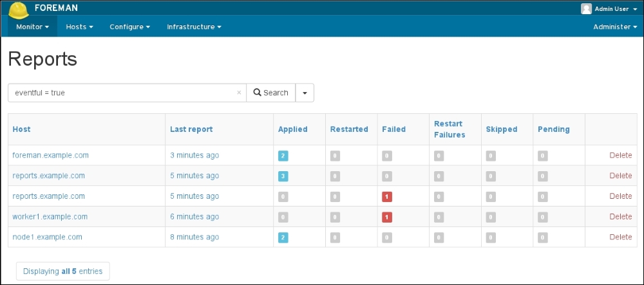Delete the node1.example.com report
The height and width of the screenshot is (285, 644).
click(x=620, y=237)
